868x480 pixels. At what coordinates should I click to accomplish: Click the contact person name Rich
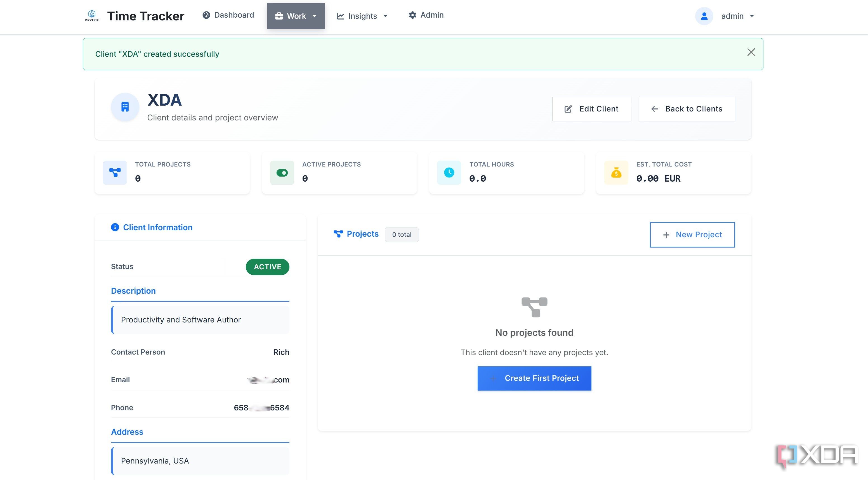point(281,352)
